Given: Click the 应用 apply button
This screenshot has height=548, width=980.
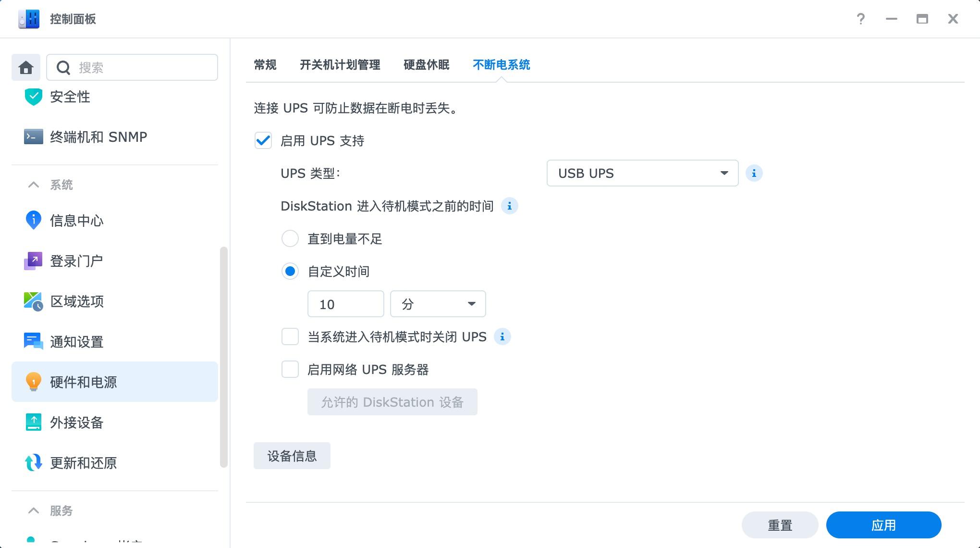Looking at the screenshot, I should click(x=883, y=525).
